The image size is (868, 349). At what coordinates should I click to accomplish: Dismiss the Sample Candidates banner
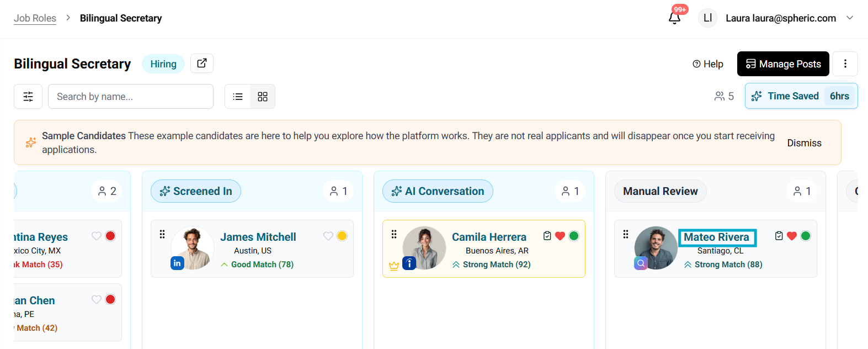(x=804, y=143)
